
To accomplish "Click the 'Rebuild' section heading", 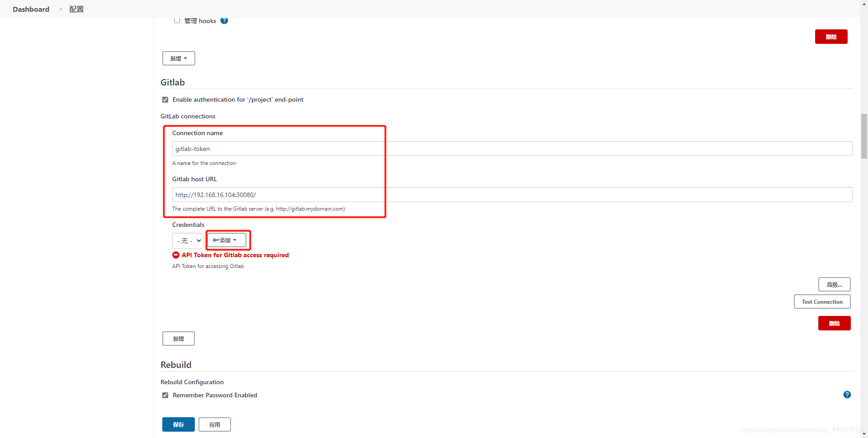I will click(x=176, y=365).
